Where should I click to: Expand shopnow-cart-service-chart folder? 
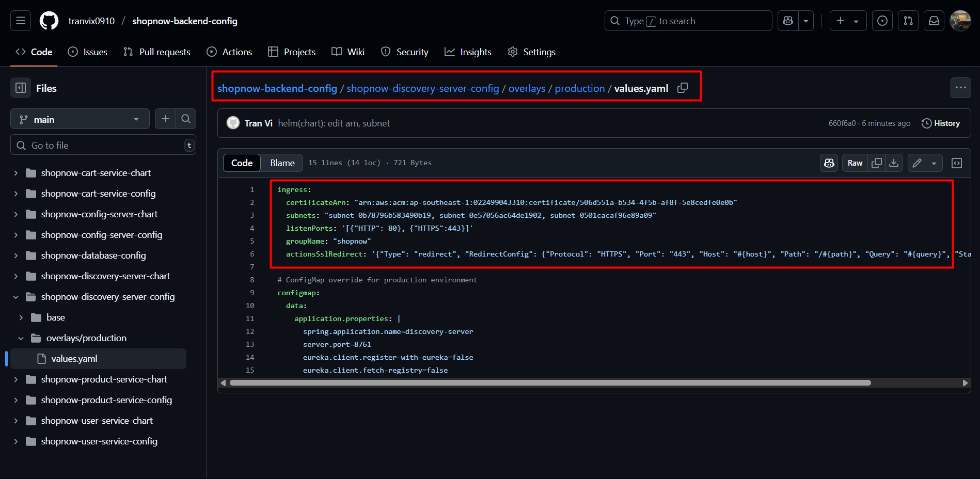pyautogui.click(x=16, y=173)
